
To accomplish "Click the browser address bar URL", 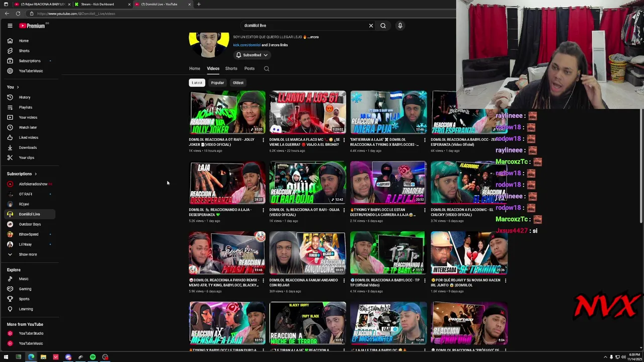I will (x=76, y=14).
